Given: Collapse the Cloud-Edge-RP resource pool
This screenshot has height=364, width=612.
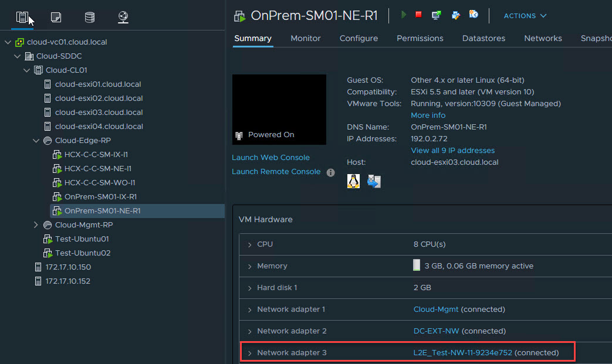Looking at the screenshot, I should tap(36, 141).
